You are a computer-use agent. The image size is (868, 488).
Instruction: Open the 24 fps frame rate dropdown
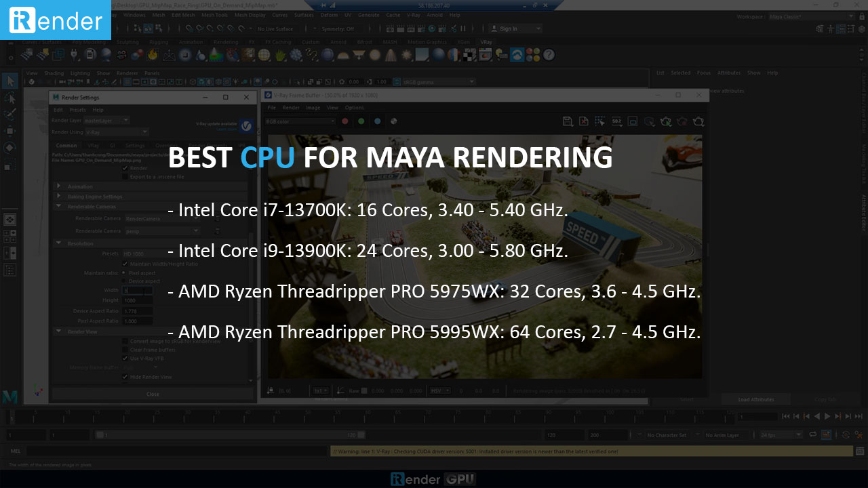pyautogui.click(x=781, y=434)
